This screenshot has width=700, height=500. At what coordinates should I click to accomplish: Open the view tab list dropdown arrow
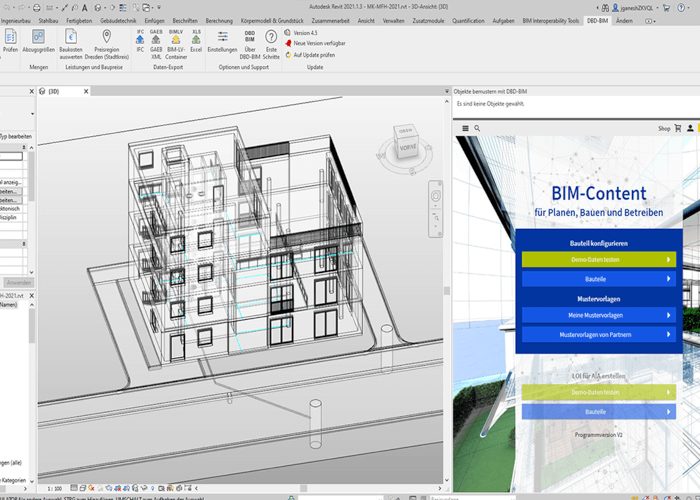click(447, 91)
